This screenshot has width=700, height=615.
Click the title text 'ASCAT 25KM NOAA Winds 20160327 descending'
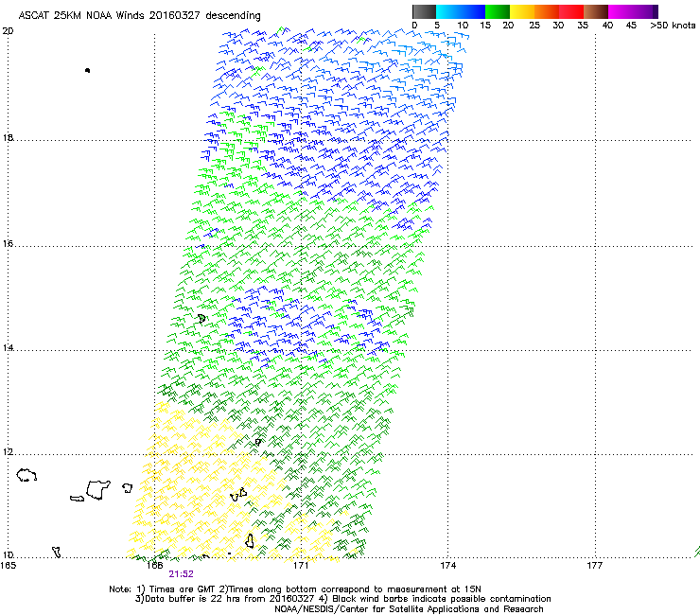(139, 15)
